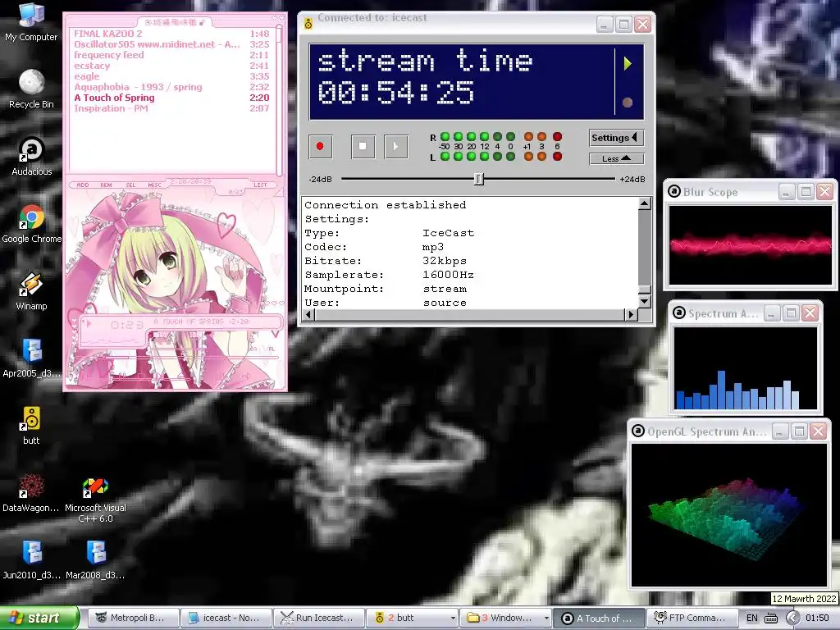Click the log's horizontal scroll right arrow
The width and height of the screenshot is (840, 630).
[631, 314]
